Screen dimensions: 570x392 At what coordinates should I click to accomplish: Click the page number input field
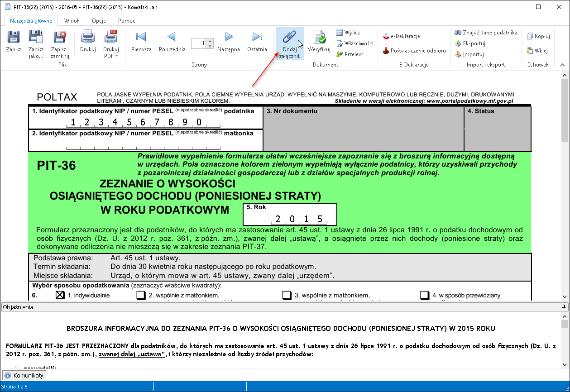point(199,43)
